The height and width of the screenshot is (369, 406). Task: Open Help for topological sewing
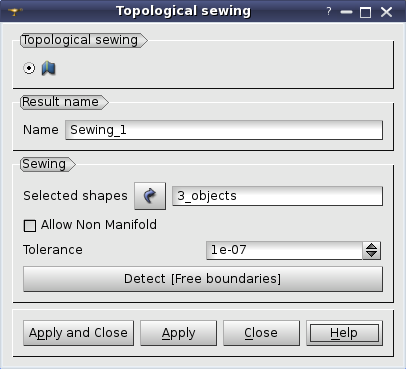pos(344,333)
